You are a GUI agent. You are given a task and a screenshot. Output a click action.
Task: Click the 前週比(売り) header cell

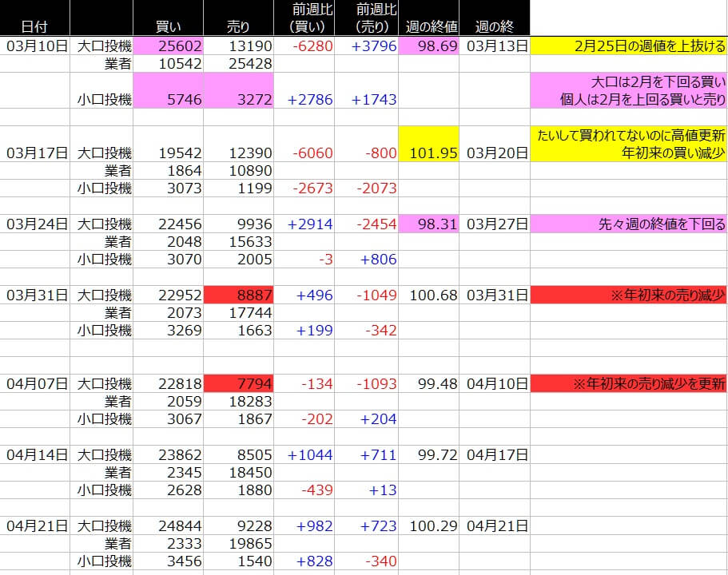[366, 18]
